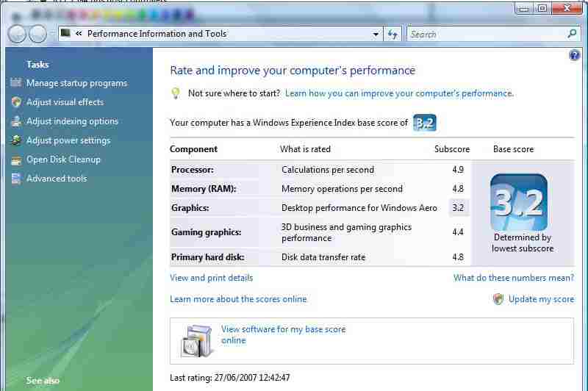Click the Manage startup programs icon

(15, 82)
